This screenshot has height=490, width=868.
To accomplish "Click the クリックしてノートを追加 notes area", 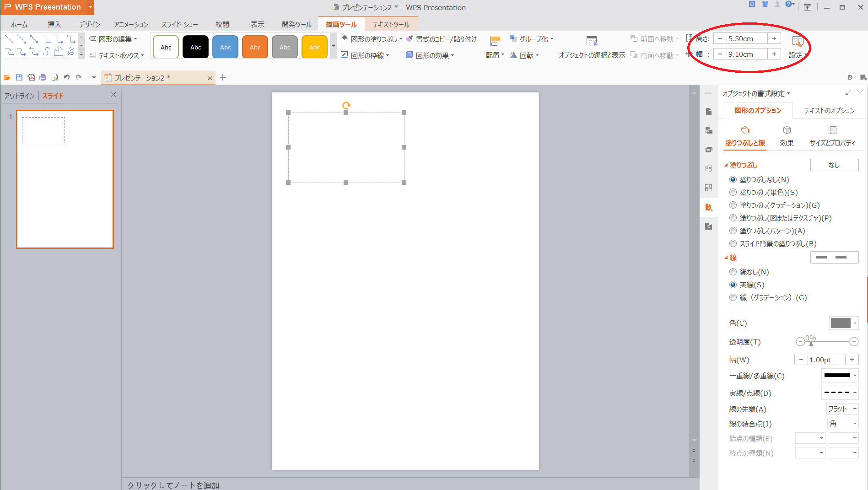I will [x=173, y=485].
